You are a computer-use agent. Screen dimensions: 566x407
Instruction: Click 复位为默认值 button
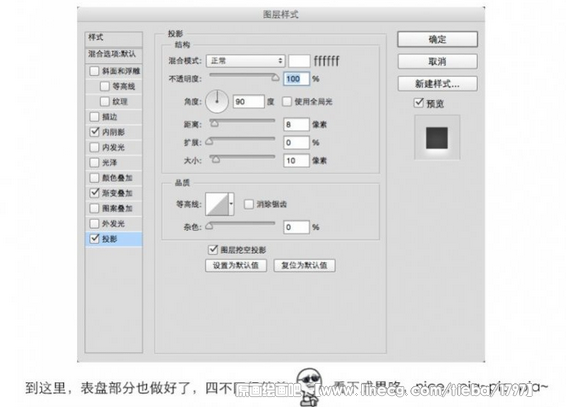(x=305, y=266)
